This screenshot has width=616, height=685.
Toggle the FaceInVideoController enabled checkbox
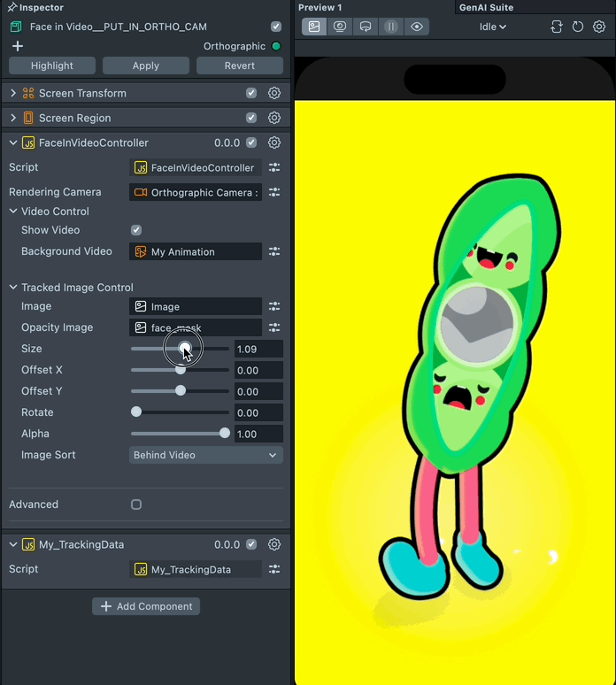tap(251, 142)
